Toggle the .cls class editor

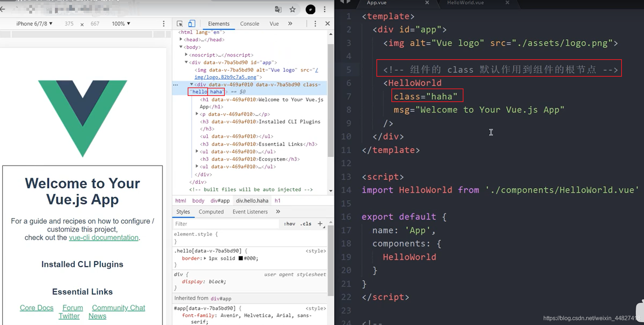click(306, 224)
